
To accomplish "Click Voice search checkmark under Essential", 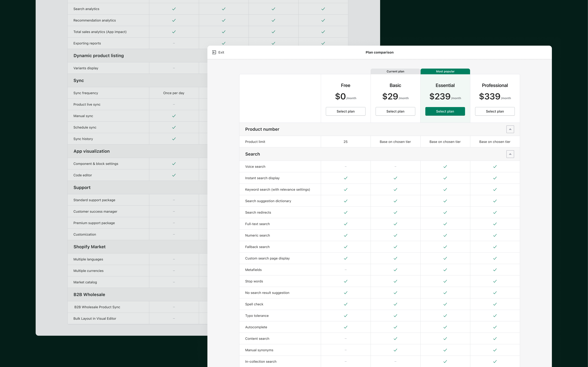I will tap(445, 167).
